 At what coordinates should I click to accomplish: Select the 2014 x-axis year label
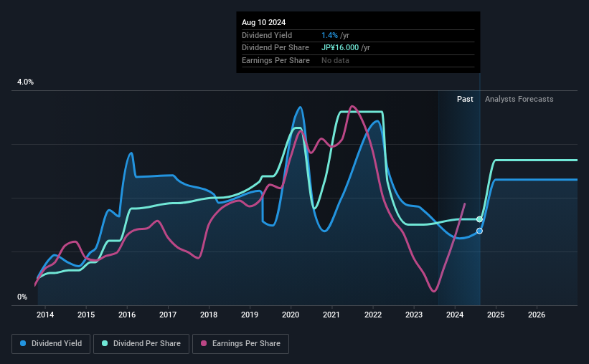coord(45,315)
